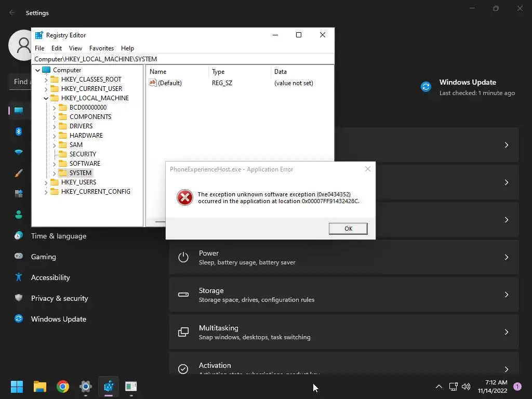Open Multitasking settings row

(344, 332)
